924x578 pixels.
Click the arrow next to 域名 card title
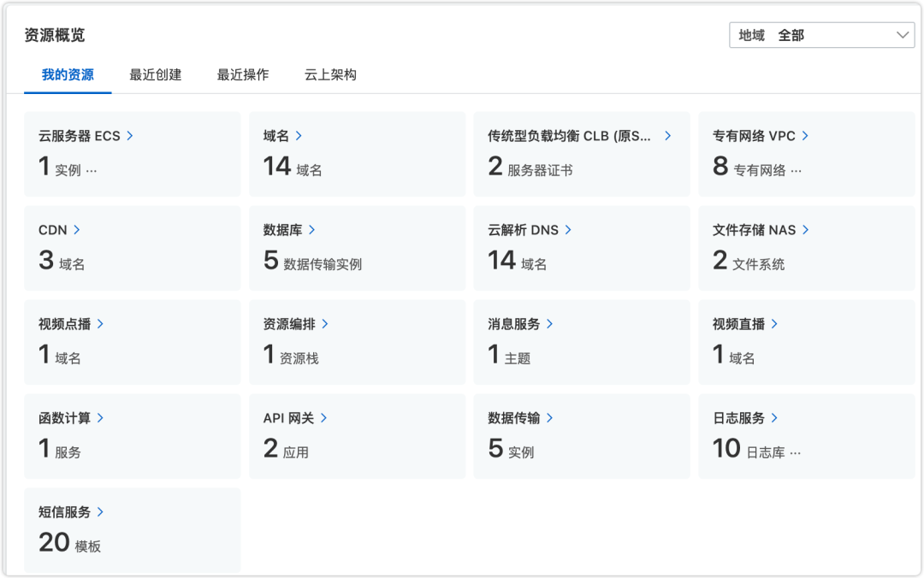pos(299,136)
